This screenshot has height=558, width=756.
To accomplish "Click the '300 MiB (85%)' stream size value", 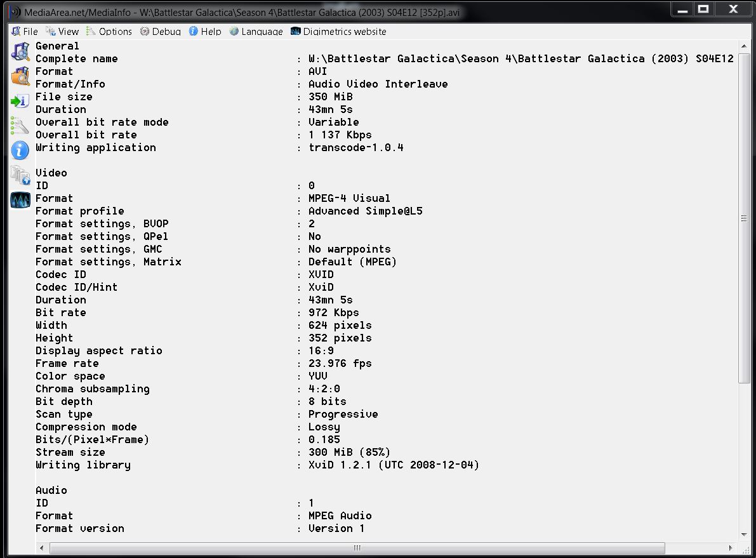I will click(x=349, y=452).
